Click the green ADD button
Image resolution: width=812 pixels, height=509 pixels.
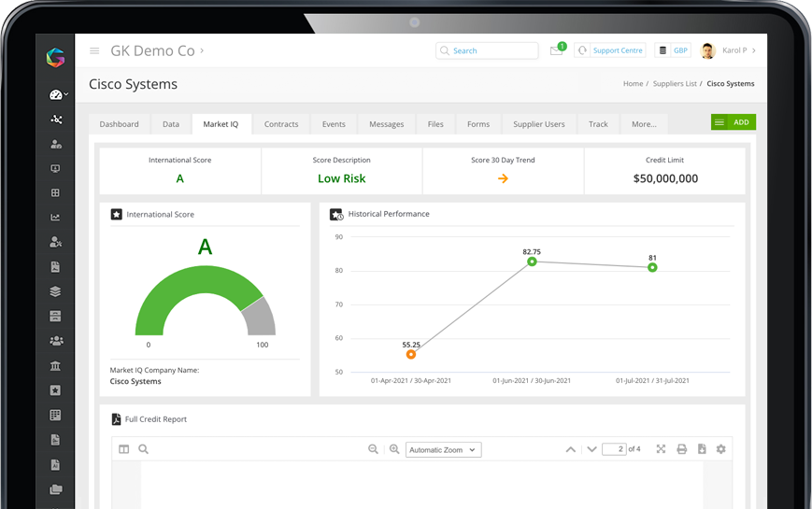coord(734,122)
